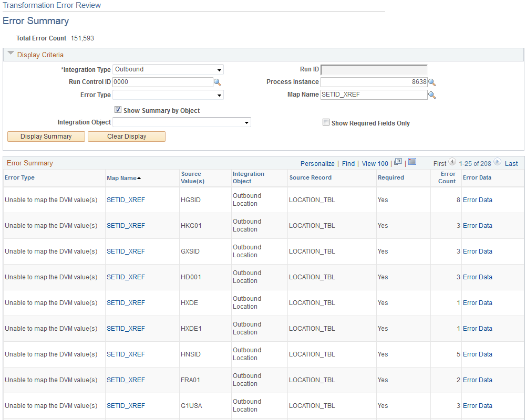Screen dimensions: 526x420
Task: Click the row count text 1-25 of 208
Action: click(475, 164)
